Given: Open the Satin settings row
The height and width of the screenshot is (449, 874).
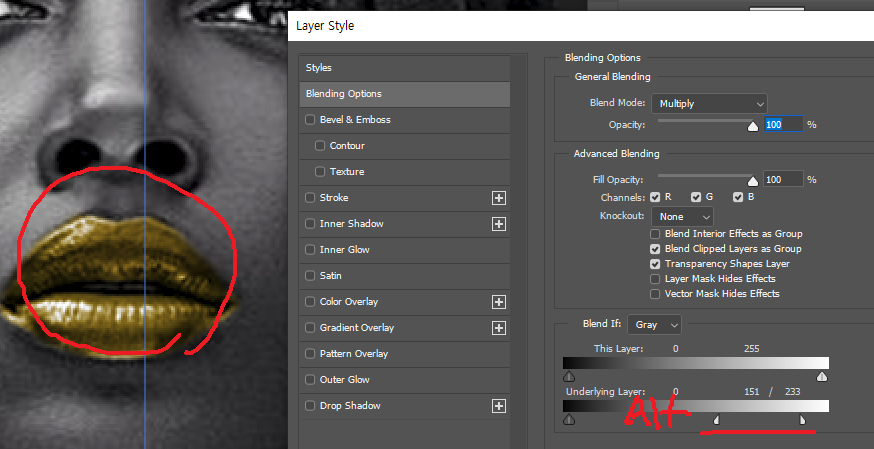Looking at the screenshot, I should (405, 276).
